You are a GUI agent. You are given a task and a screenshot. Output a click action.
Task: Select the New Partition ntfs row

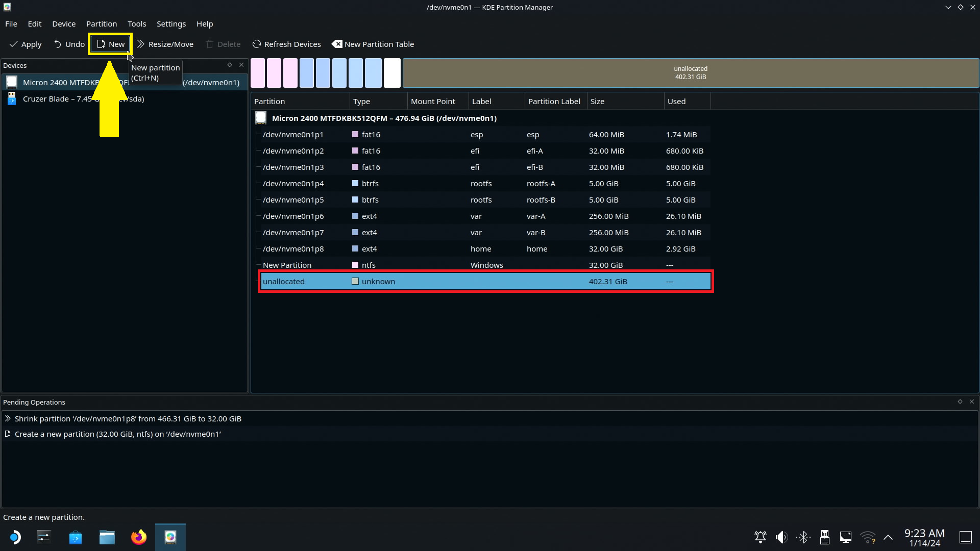(x=287, y=265)
